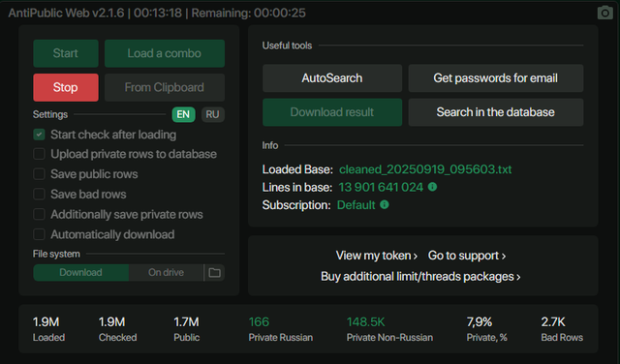Check the Save public rows option
This screenshot has height=364, width=620.
click(x=39, y=174)
